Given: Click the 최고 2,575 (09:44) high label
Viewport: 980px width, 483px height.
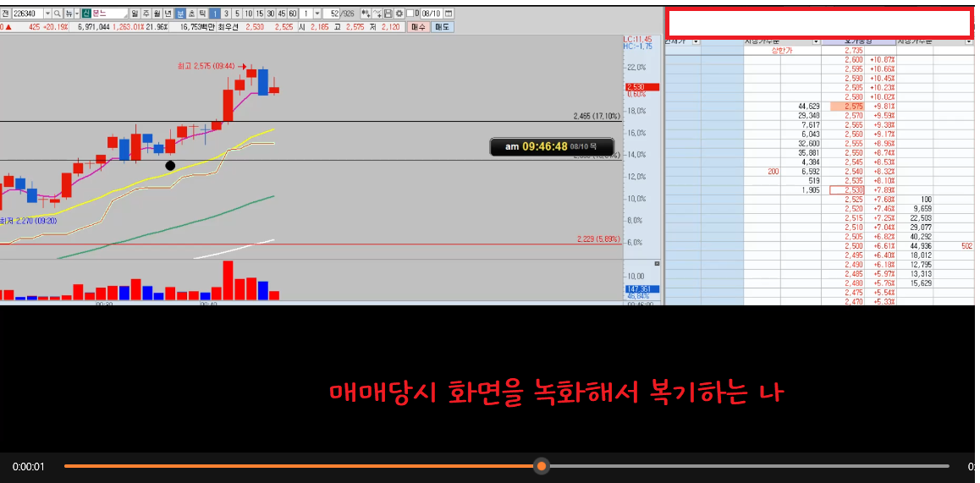Looking at the screenshot, I should [206, 66].
